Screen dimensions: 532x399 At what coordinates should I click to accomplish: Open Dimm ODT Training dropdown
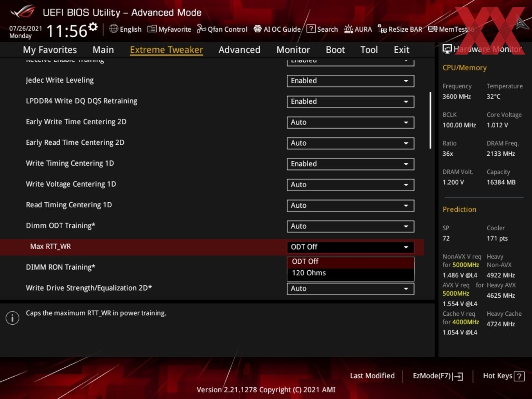[350, 226]
